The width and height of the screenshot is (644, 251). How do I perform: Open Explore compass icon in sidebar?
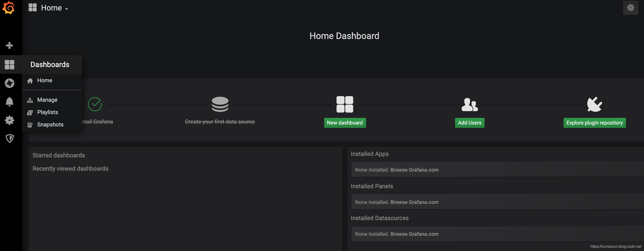tap(10, 83)
